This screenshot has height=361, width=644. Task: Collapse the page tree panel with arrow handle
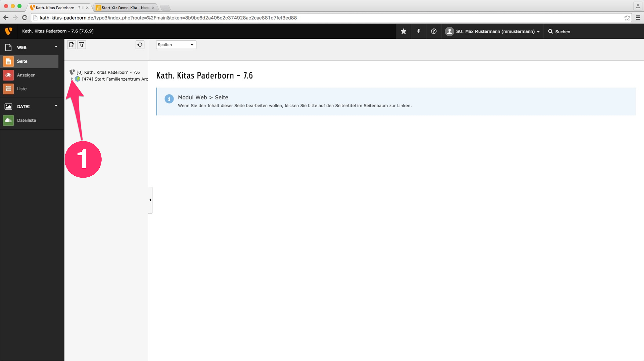pyautogui.click(x=150, y=200)
